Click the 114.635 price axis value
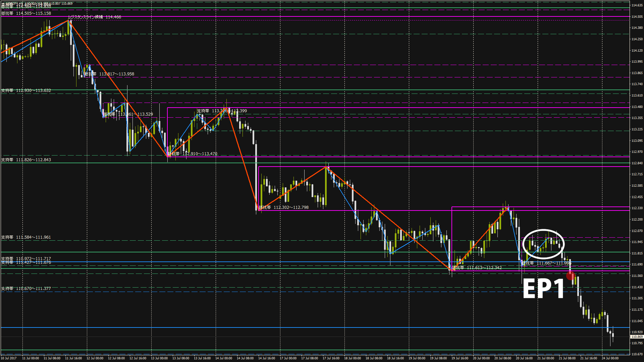 point(637,5)
